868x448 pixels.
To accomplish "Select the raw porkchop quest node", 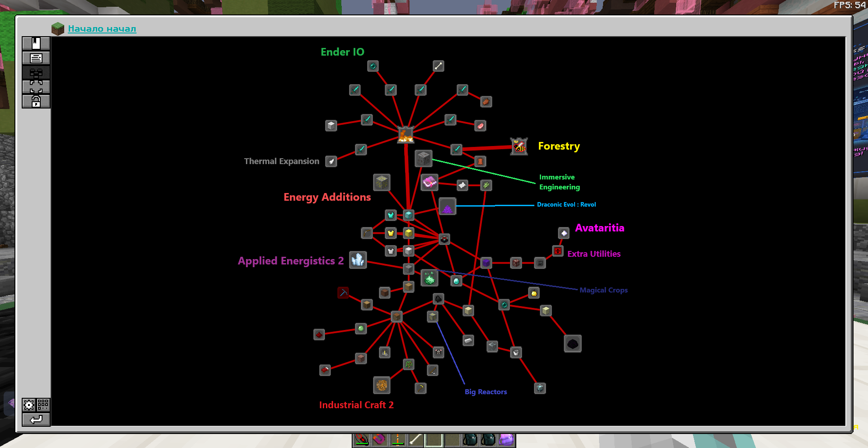I will [x=480, y=126].
